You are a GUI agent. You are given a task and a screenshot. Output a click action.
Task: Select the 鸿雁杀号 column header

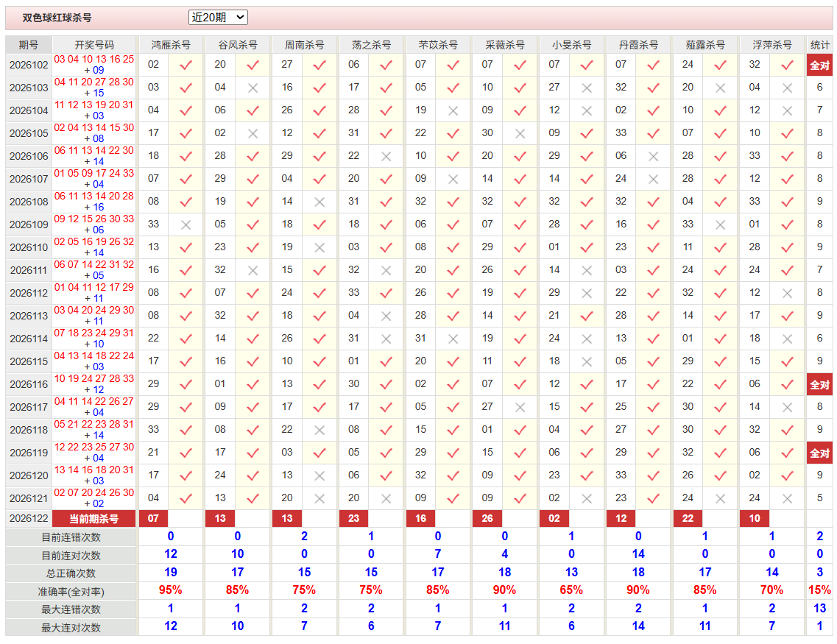pyautogui.click(x=171, y=45)
